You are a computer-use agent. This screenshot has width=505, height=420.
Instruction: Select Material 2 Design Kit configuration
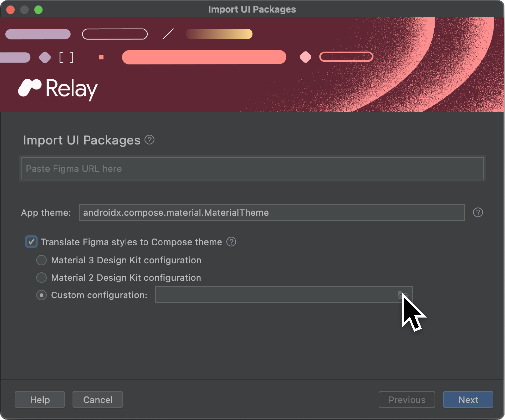pyautogui.click(x=42, y=277)
